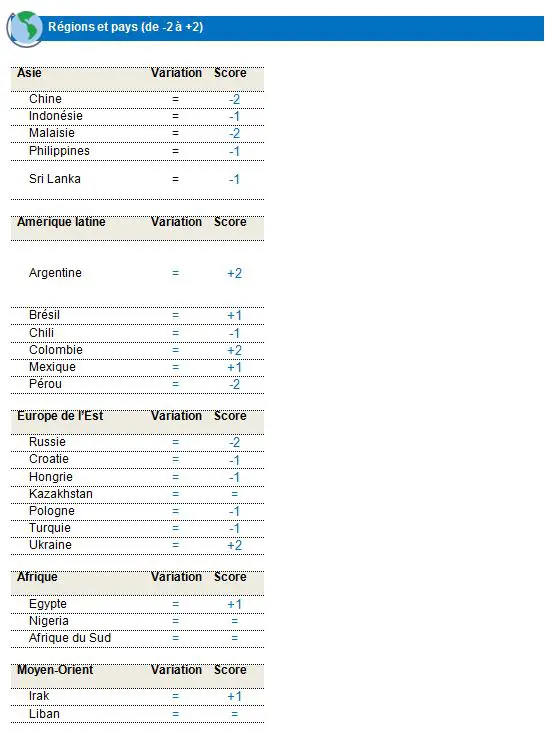Click Argentine score +2
The height and width of the screenshot is (742, 549).
click(234, 273)
